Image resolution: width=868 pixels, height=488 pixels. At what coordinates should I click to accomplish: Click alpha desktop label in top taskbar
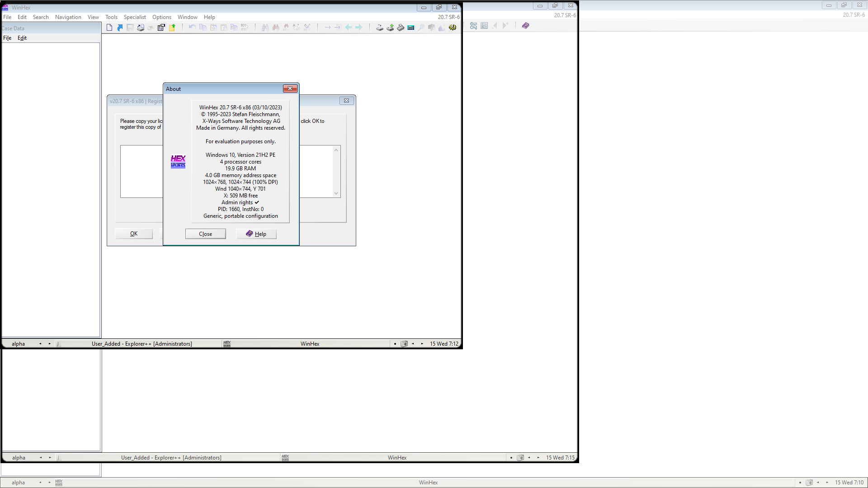point(18,344)
